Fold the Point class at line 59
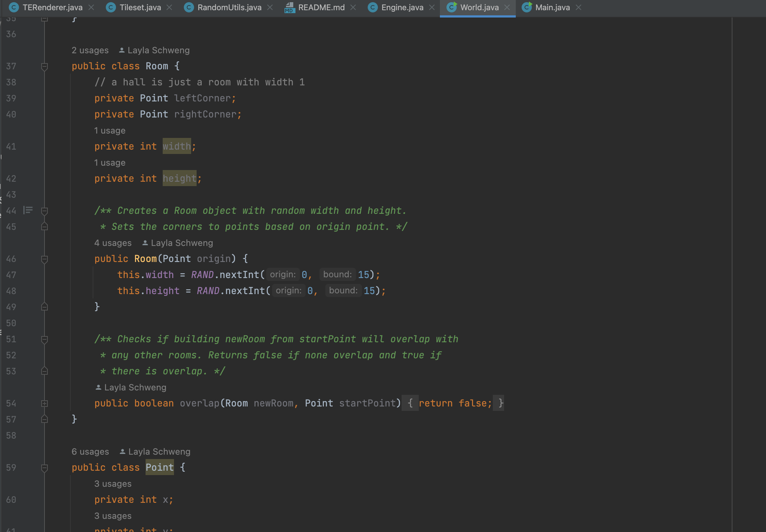This screenshot has height=532, width=766. (x=45, y=468)
